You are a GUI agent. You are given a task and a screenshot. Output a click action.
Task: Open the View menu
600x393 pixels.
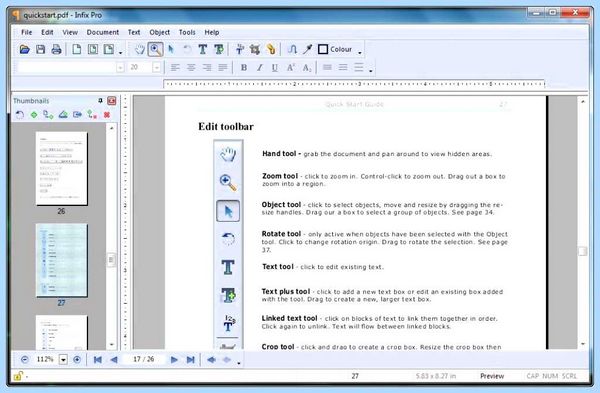pos(70,32)
